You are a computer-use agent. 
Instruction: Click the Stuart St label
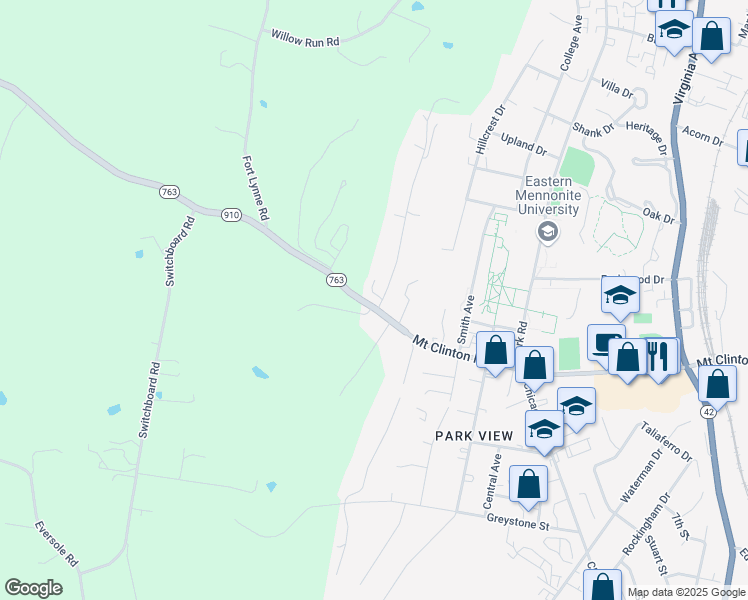655,555
